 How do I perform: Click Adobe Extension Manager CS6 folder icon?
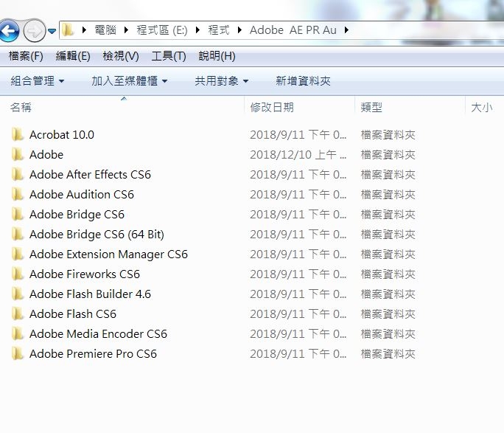click(18, 254)
